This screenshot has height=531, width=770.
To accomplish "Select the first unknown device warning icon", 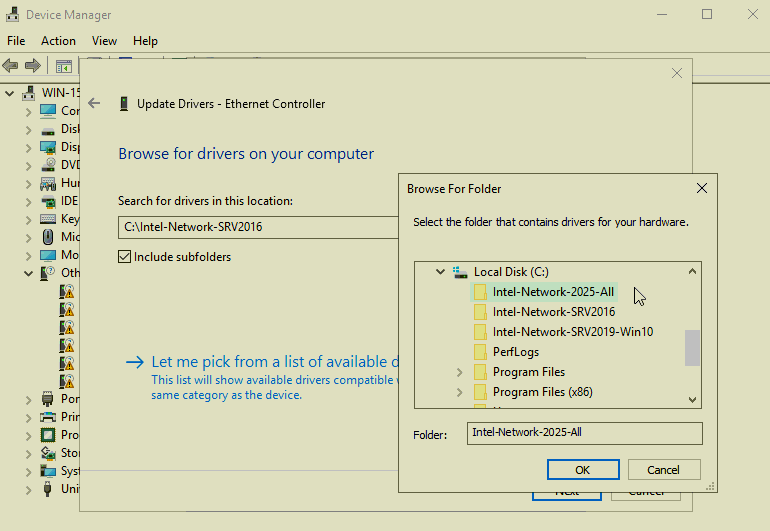I will (x=67, y=291).
